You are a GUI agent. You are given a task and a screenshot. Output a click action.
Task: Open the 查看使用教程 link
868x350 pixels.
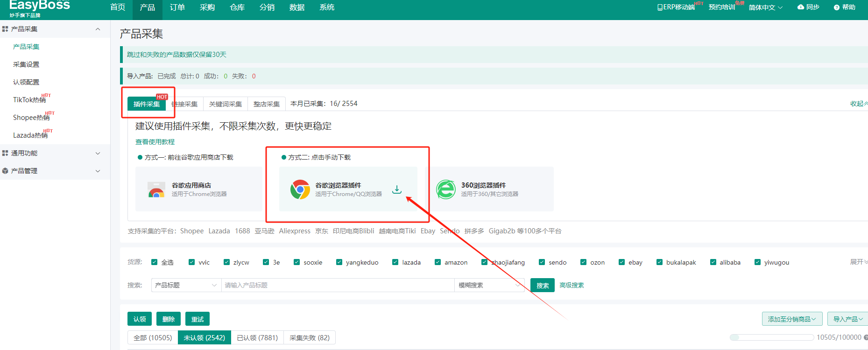(x=155, y=142)
